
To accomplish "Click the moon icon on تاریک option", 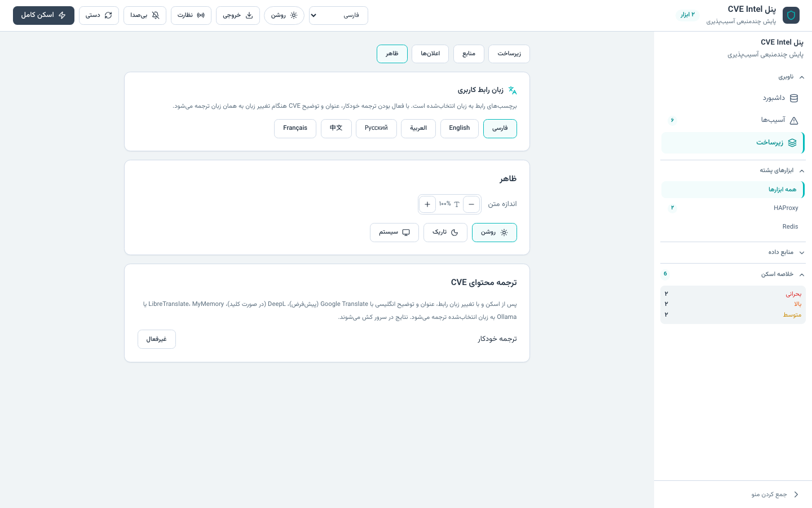I will click(454, 233).
